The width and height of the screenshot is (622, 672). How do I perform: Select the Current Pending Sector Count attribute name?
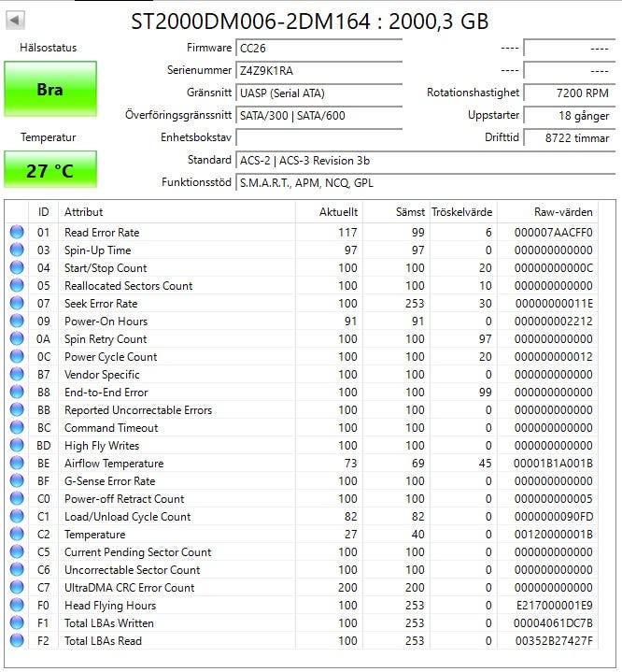[138, 552]
